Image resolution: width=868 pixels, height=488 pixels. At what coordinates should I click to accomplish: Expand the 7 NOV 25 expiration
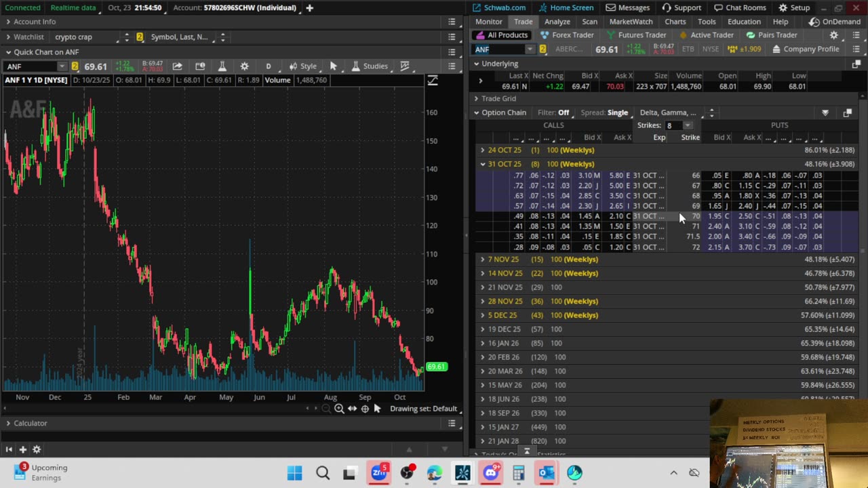point(483,260)
